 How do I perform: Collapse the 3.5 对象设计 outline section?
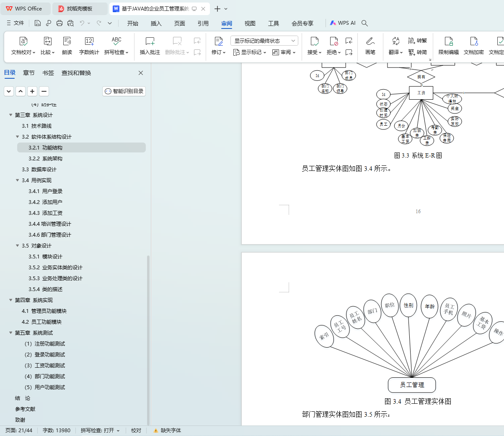(18, 246)
